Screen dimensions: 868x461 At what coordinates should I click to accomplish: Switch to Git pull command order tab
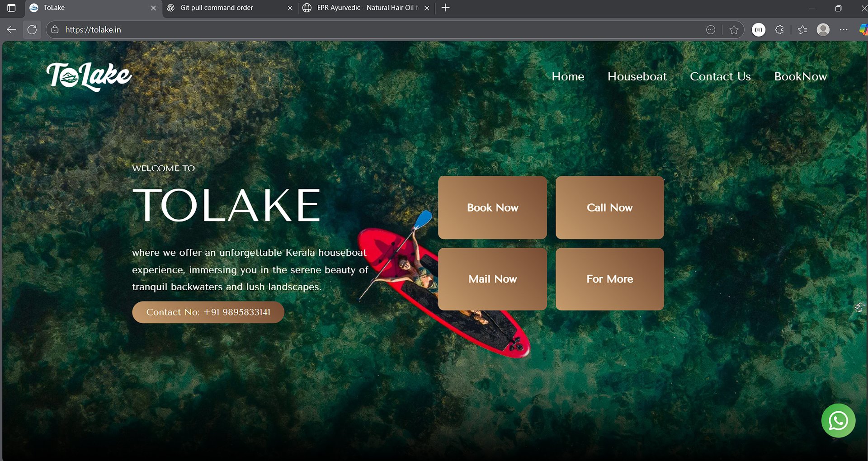click(230, 8)
